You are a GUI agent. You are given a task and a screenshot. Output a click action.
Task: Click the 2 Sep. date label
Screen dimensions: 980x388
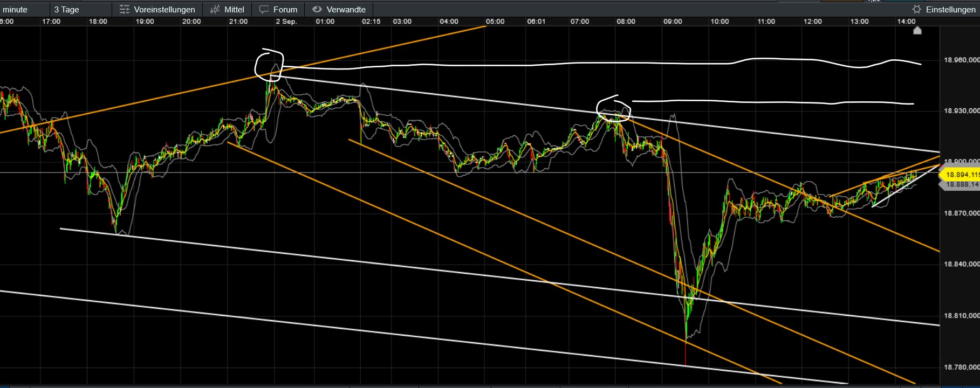[x=286, y=22]
